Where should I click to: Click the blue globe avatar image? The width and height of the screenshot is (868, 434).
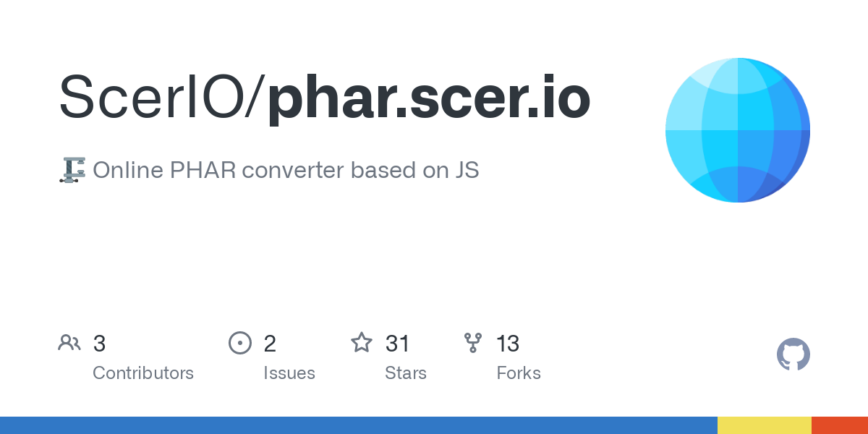click(x=738, y=130)
